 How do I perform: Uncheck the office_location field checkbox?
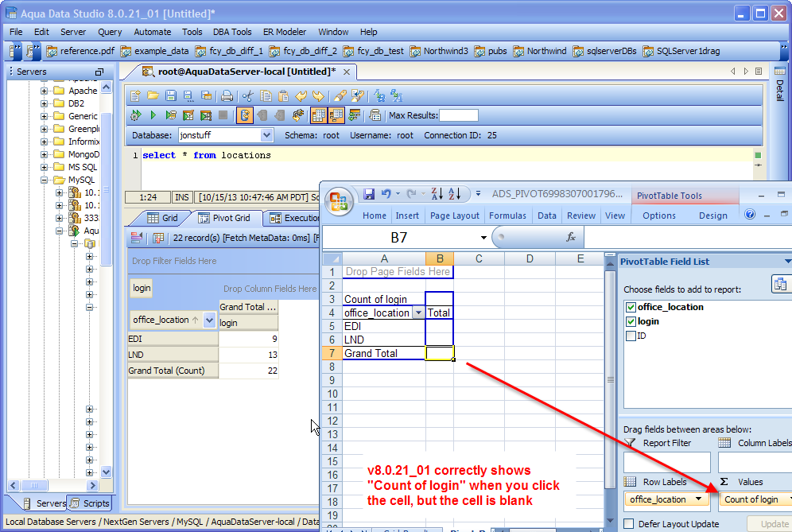click(631, 307)
